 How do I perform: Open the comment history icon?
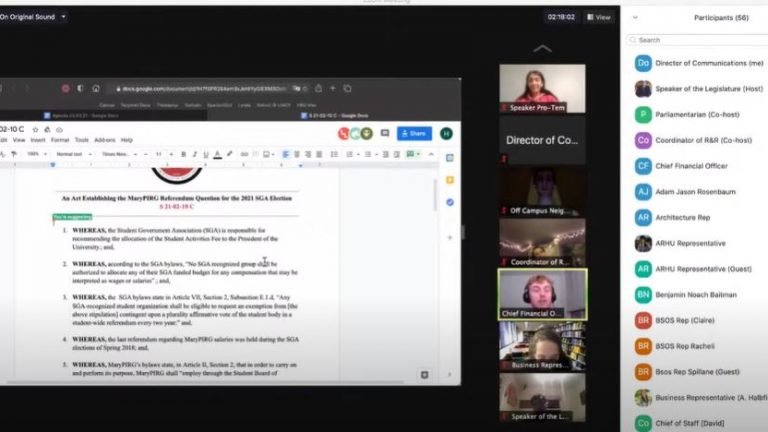[x=385, y=133]
